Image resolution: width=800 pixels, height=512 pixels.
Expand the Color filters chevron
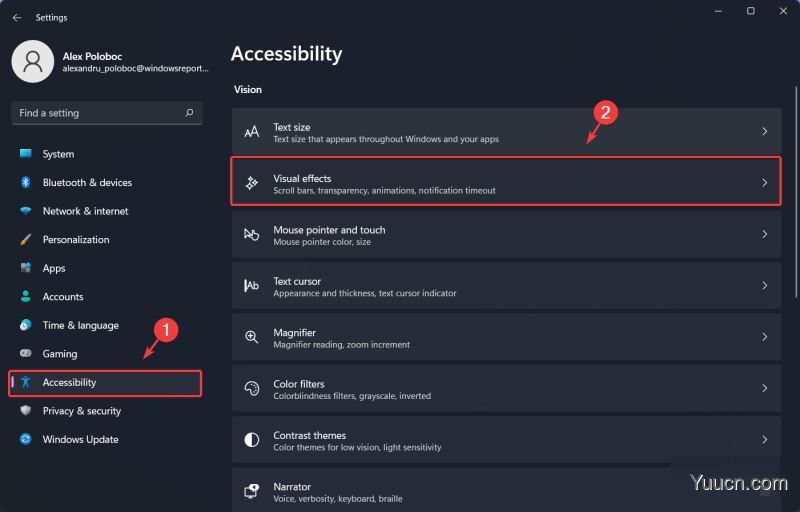pos(764,389)
